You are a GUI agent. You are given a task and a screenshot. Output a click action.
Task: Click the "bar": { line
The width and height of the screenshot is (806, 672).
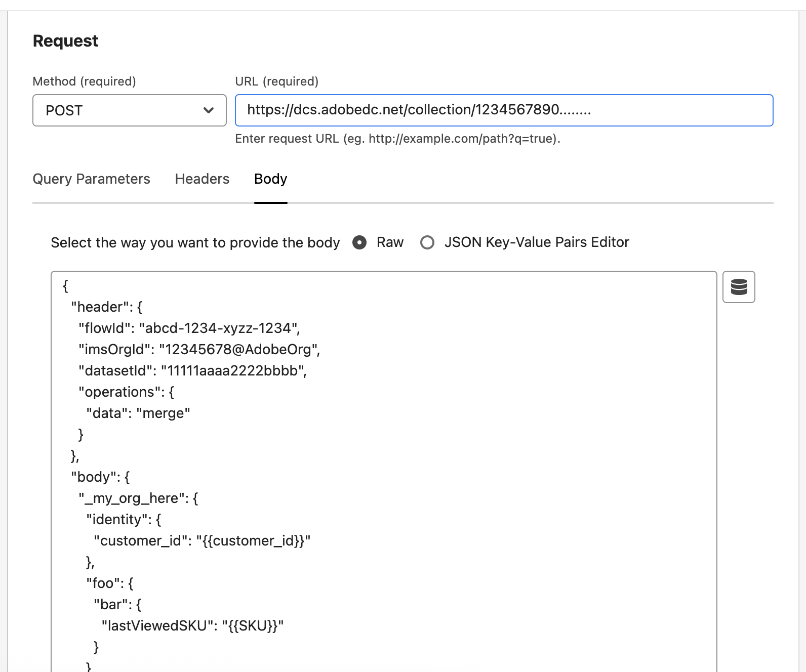117,605
